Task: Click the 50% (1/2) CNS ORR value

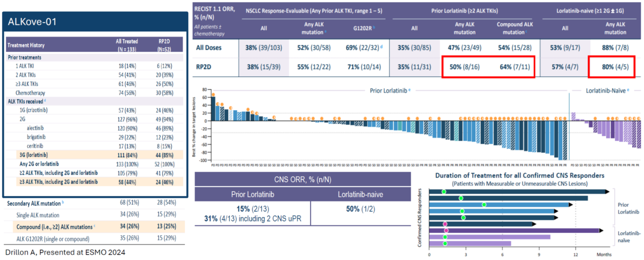Action: pyautogui.click(x=360, y=209)
